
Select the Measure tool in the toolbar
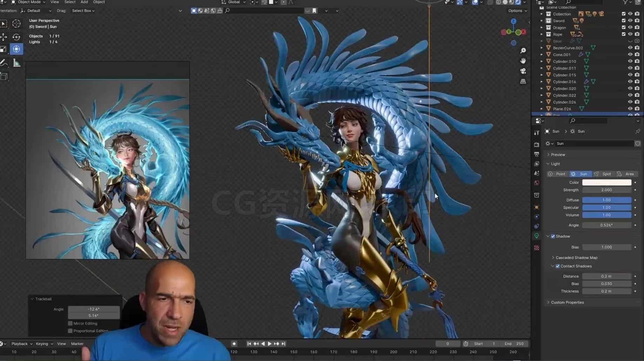(16, 63)
